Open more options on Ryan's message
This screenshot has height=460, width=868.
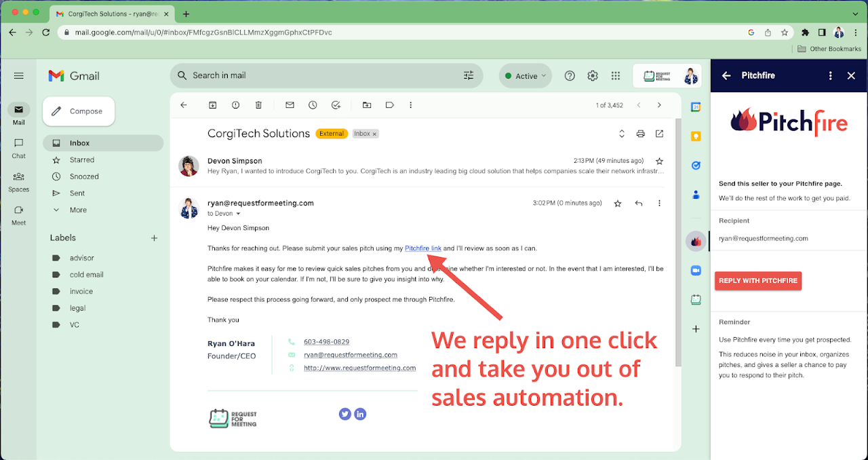(659, 203)
